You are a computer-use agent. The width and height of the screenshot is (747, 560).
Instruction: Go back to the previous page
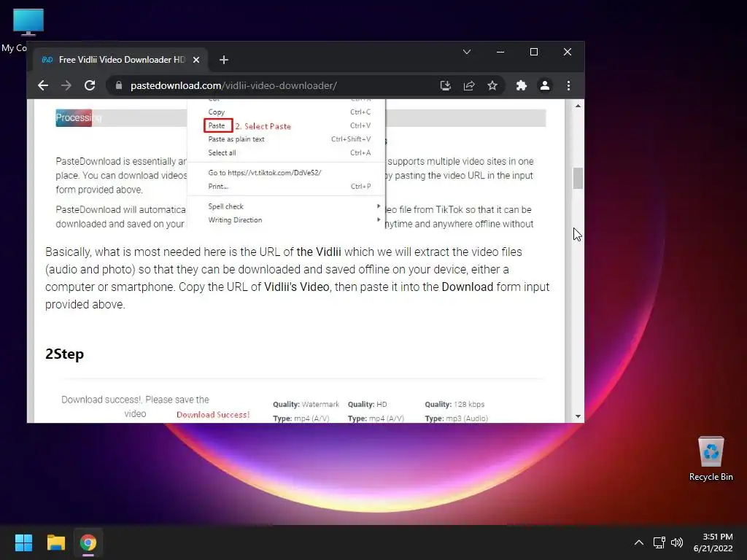coord(43,86)
